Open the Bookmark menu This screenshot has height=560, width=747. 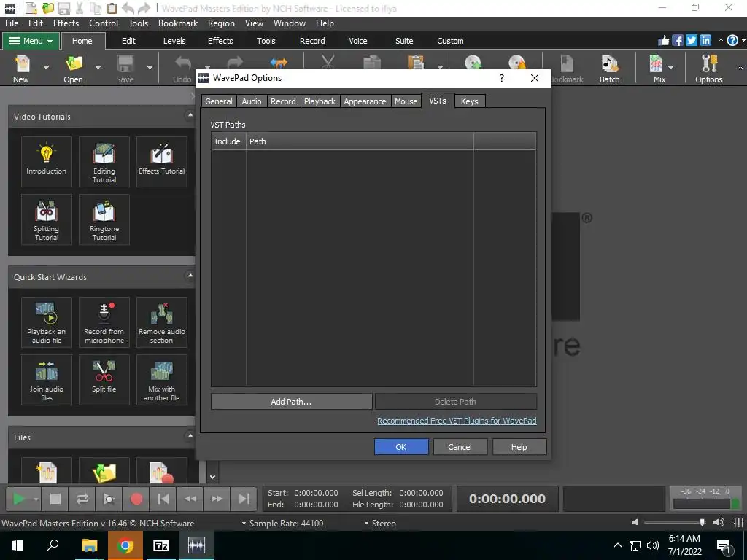pyautogui.click(x=178, y=23)
